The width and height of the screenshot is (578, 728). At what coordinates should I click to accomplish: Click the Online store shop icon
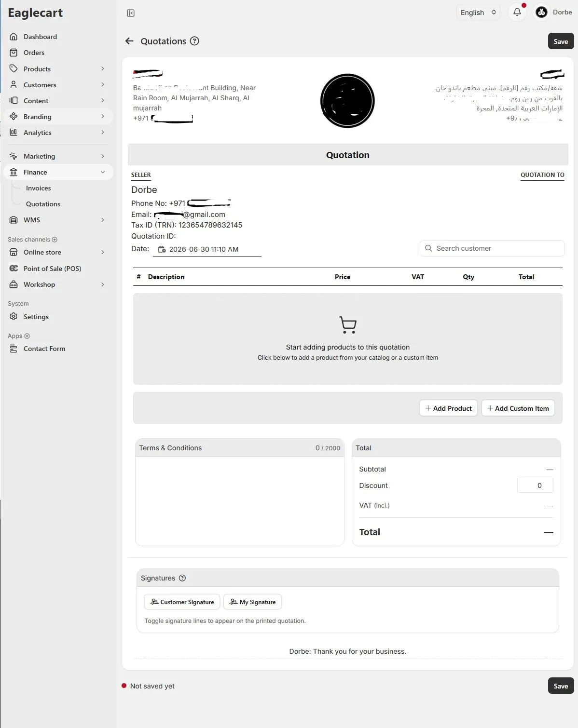tap(14, 252)
